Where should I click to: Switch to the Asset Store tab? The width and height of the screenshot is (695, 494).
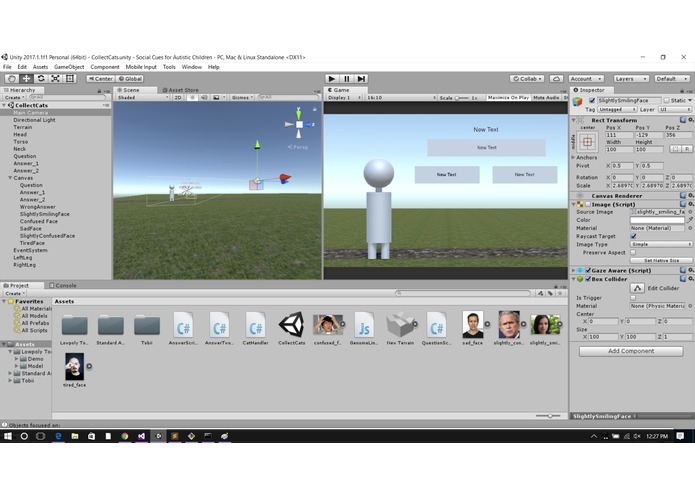tap(180, 90)
